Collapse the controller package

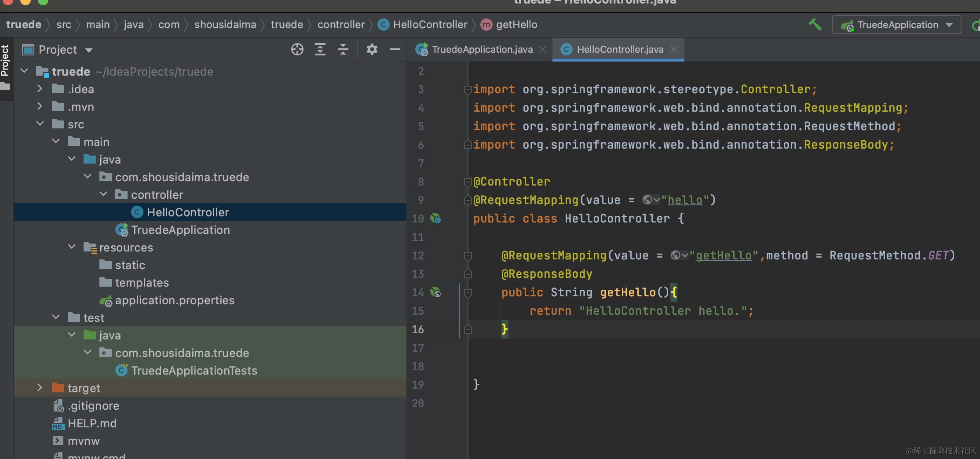point(103,194)
